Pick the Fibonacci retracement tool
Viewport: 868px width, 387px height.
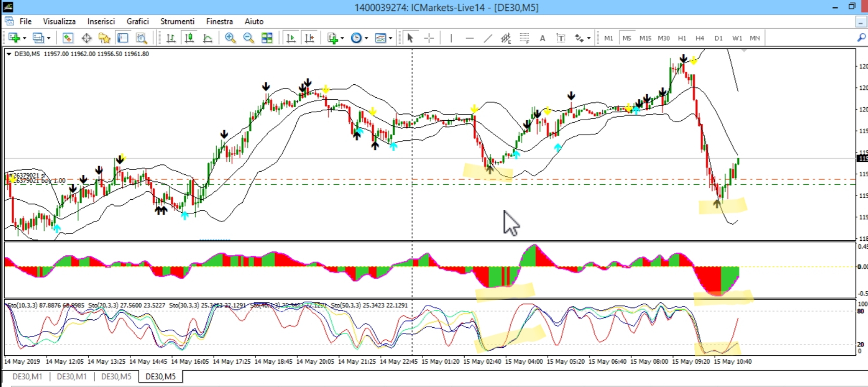[524, 38]
